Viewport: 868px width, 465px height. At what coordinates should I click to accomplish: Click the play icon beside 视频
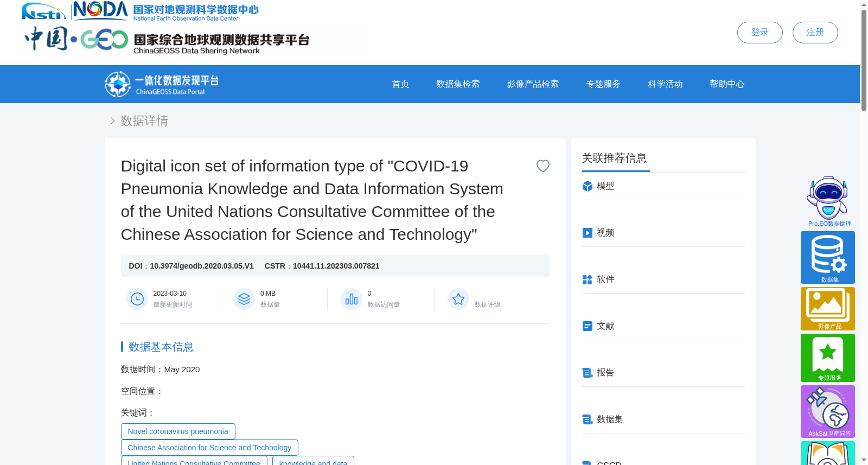[587, 233]
